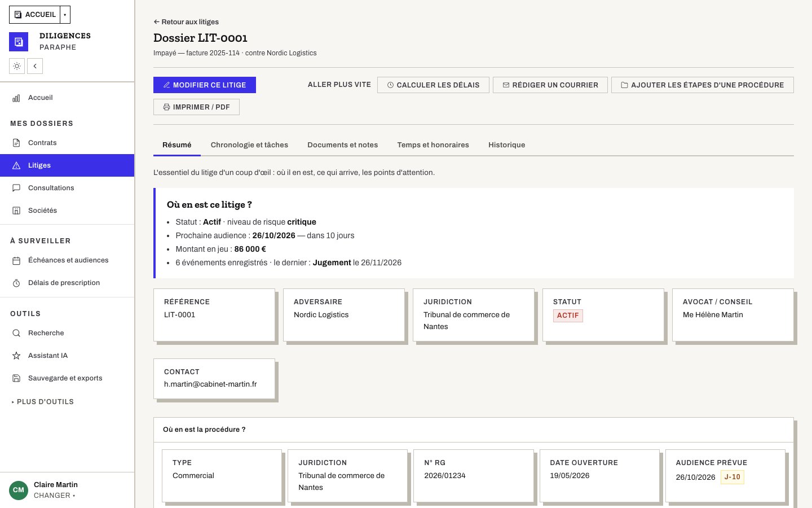Select the Résumé tab
812x508 pixels.
[x=177, y=145]
